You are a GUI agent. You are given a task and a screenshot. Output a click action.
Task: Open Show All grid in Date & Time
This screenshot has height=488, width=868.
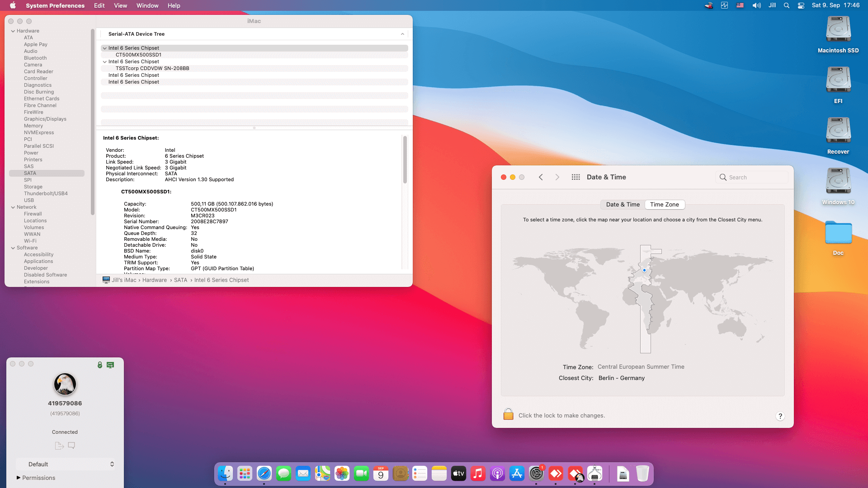pyautogui.click(x=576, y=177)
